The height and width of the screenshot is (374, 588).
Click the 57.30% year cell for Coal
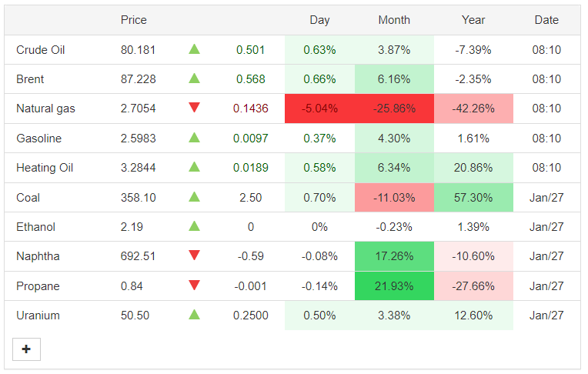point(473,198)
